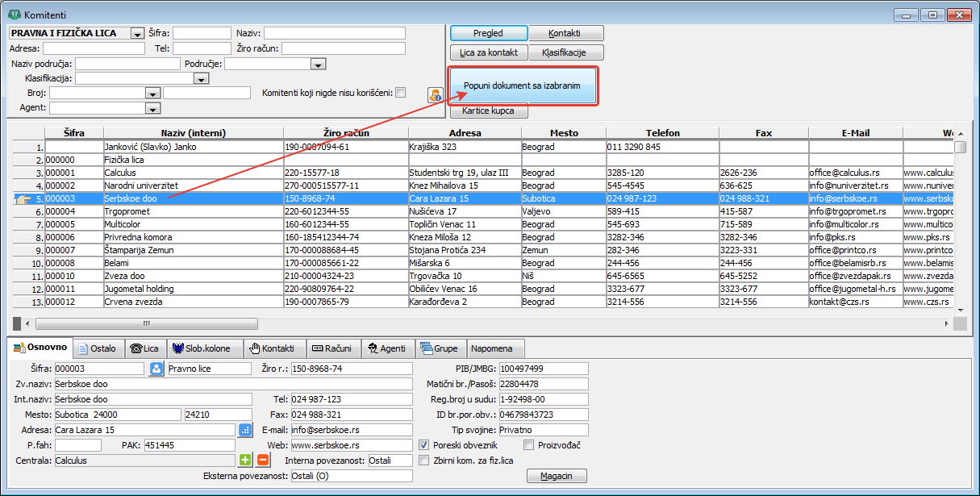Open the Broj dropdown list

(153, 94)
